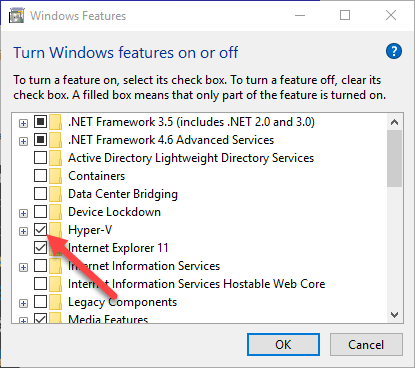
Task: Click the blue help question mark icon
Action: click(x=394, y=51)
